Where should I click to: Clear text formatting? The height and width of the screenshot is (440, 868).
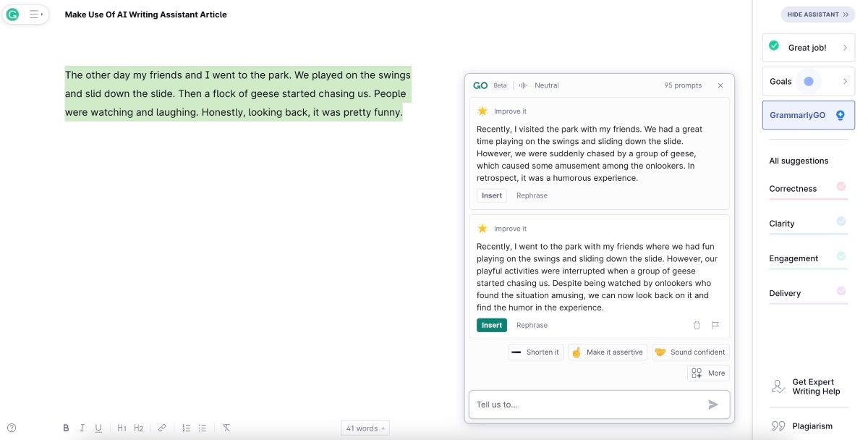(x=226, y=428)
